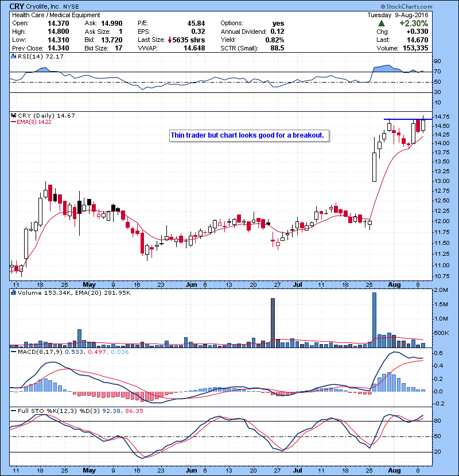The image size is (459, 476).
Task: Click the Cryolife, Inc. company name
Action: pos(43,7)
